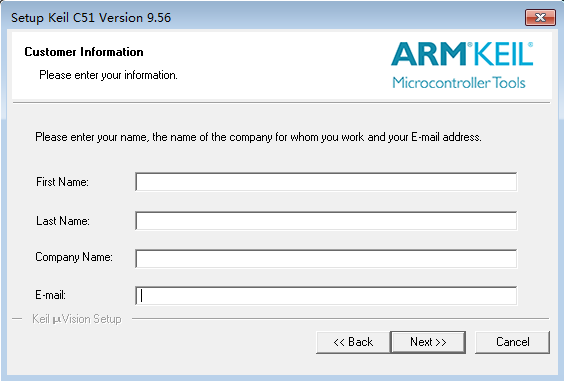Go back with the << Back button
This screenshot has width=564, height=381.
pos(353,342)
